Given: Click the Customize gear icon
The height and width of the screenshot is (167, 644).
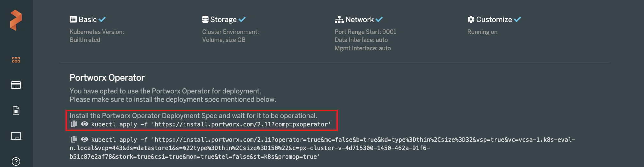Looking at the screenshot, I should (471, 20).
